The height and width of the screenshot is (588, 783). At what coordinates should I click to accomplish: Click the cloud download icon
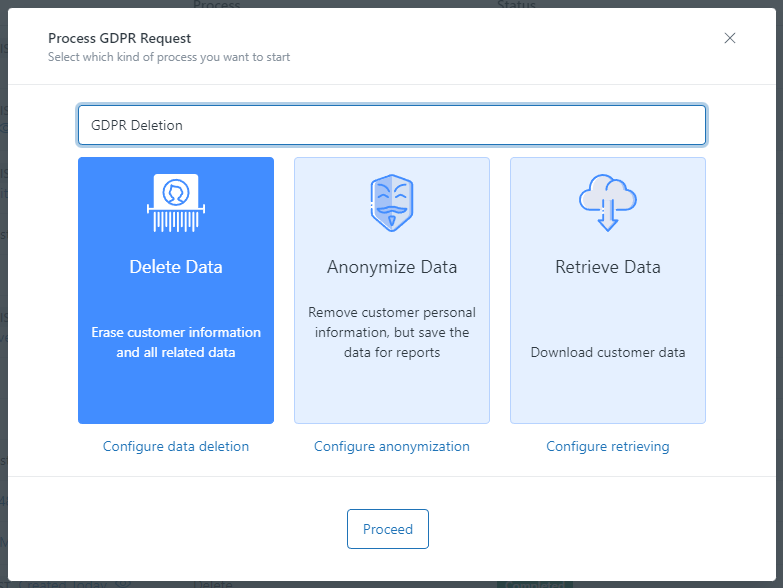click(x=608, y=203)
